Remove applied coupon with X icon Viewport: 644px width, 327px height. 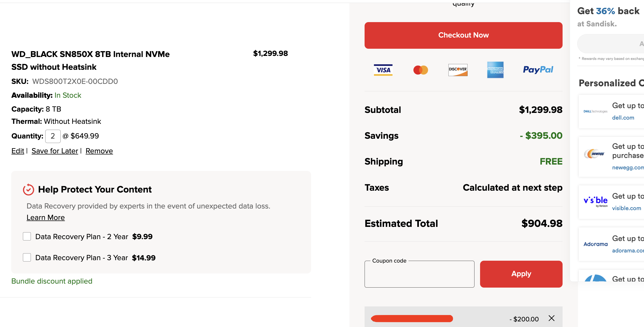pos(552,318)
